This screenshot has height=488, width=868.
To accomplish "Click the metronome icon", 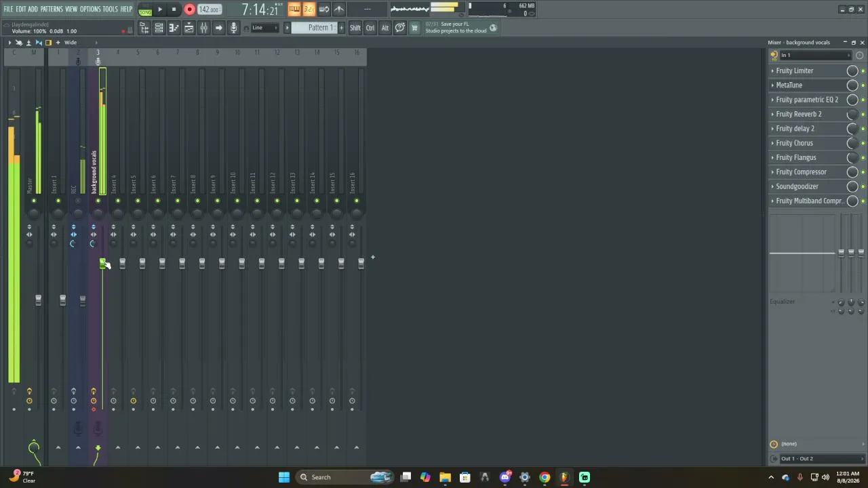I will 339,9.
